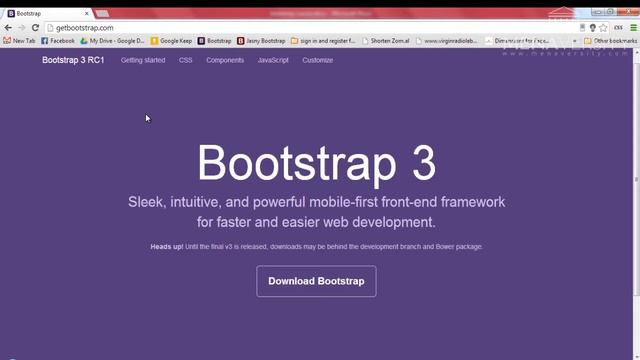The width and height of the screenshot is (640, 360).
Task: Open the New Tab bookmark
Action: click(19, 41)
